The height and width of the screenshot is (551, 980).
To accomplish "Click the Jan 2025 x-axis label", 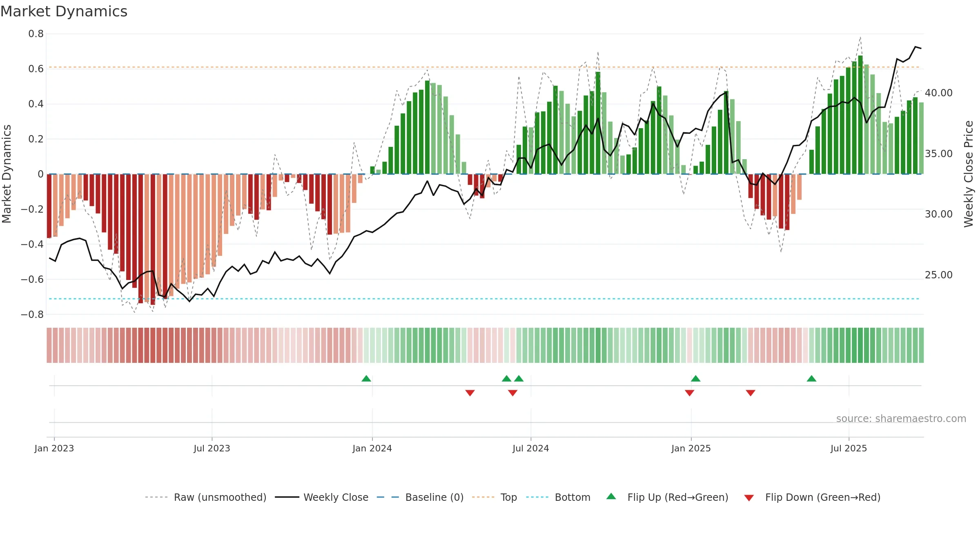I will tap(691, 448).
